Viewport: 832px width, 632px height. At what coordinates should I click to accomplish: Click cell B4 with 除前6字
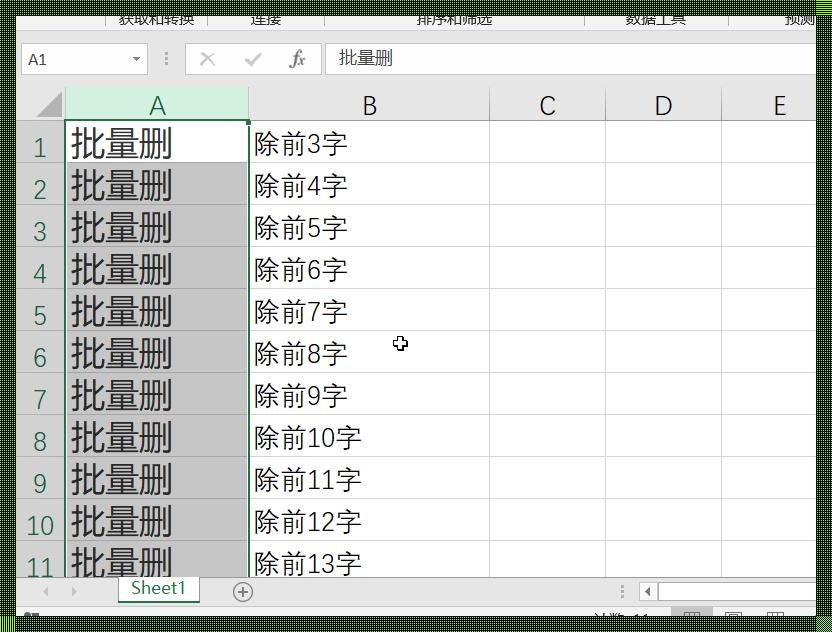(369, 268)
